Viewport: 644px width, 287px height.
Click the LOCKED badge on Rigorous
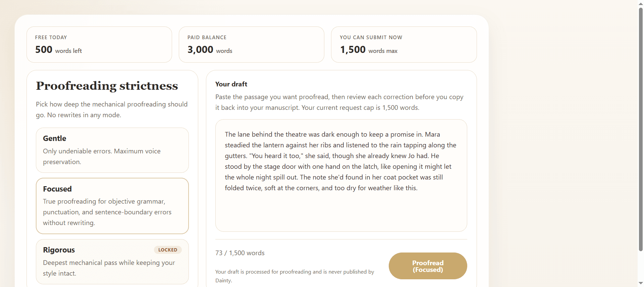click(168, 250)
